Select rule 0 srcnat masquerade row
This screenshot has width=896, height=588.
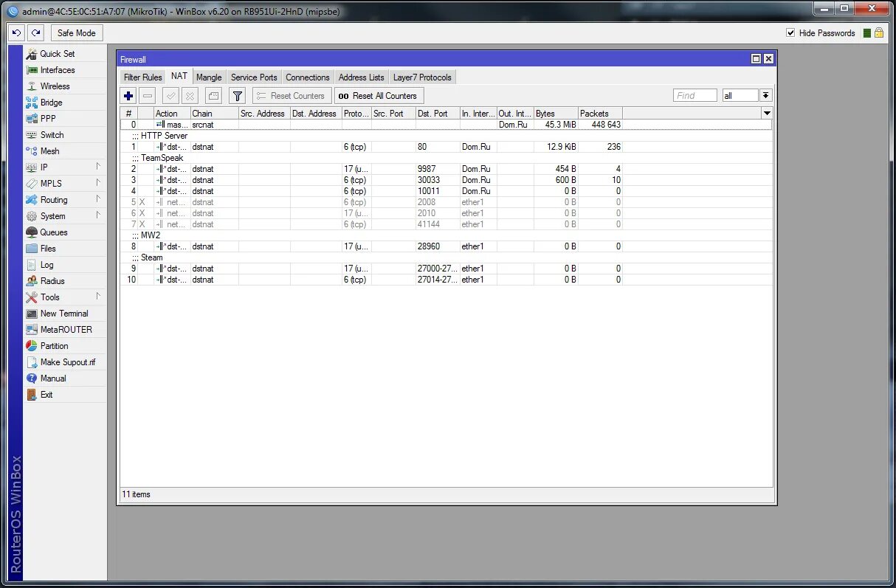click(x=446, y=125)
